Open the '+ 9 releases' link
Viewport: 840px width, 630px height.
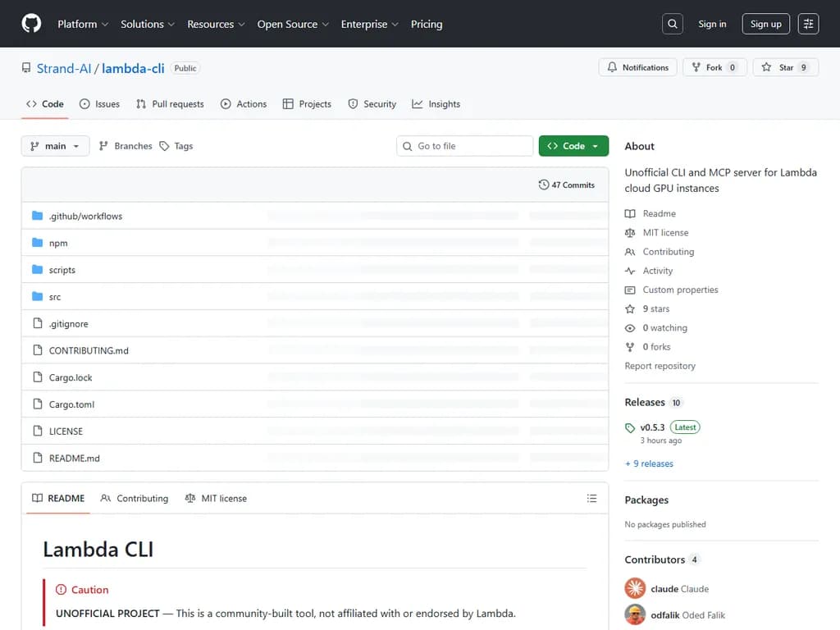[x=649, y=463]
